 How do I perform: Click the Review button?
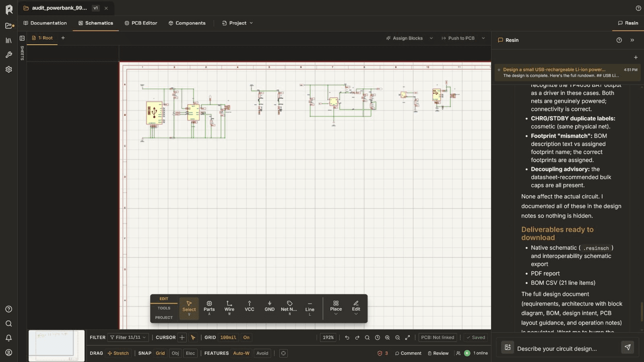coord(438,353)
